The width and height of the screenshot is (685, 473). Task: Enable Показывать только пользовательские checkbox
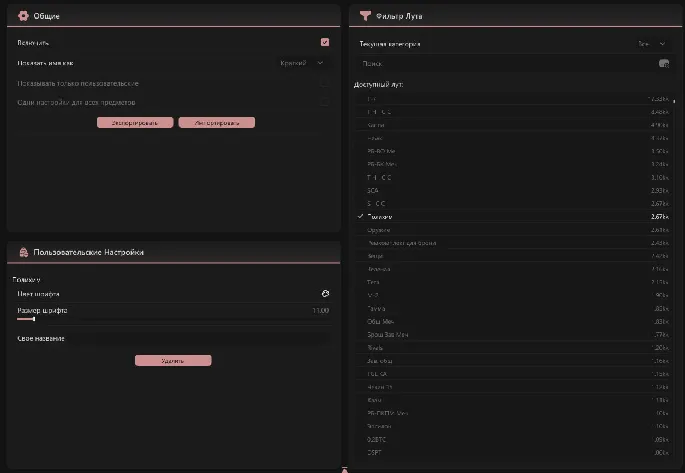coord(325,83)
